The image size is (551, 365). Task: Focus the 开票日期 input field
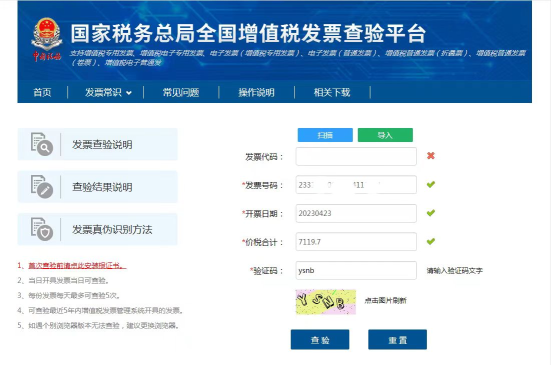coord(356,213)
